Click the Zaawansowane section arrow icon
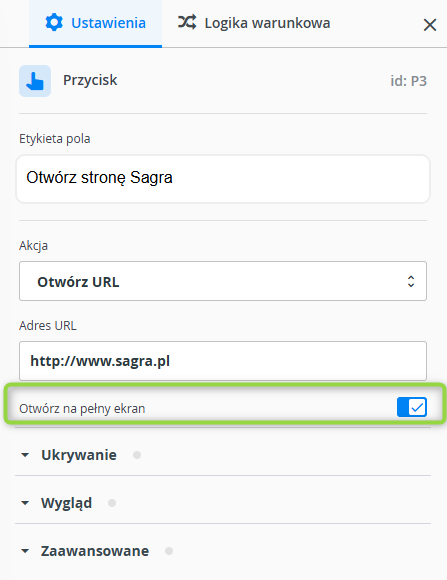Screen dimensions: 447x580 click(25, 551)
